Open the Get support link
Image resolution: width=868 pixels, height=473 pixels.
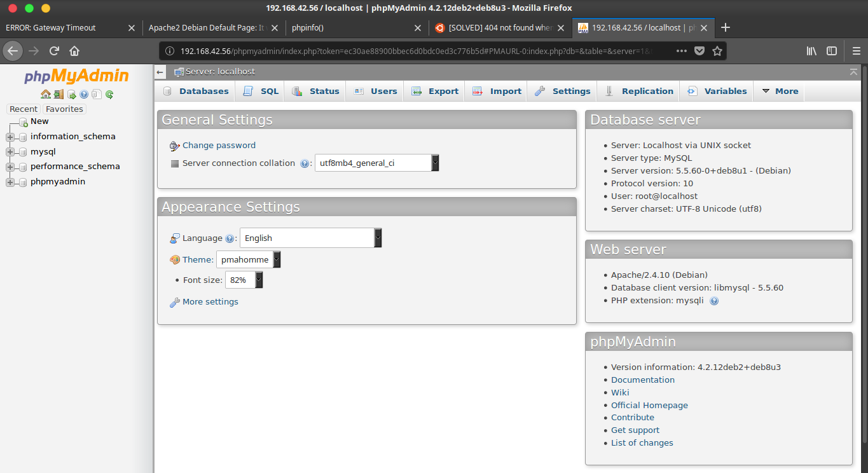pyautogui.click(x=635, y=430)
